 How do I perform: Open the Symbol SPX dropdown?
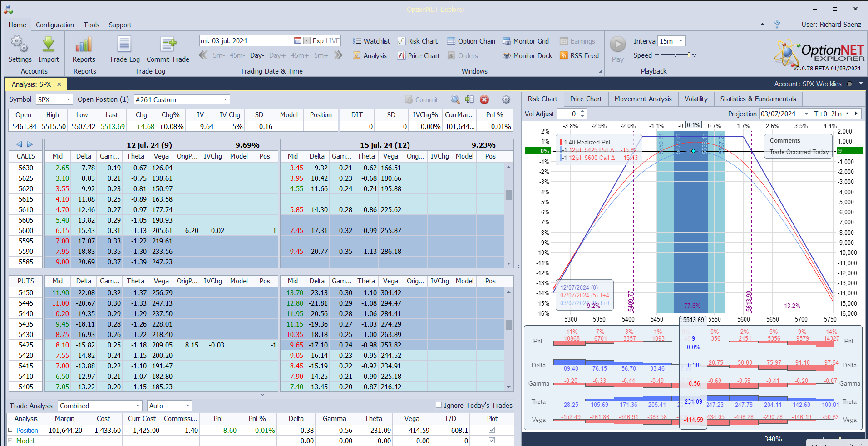point(68,100)
